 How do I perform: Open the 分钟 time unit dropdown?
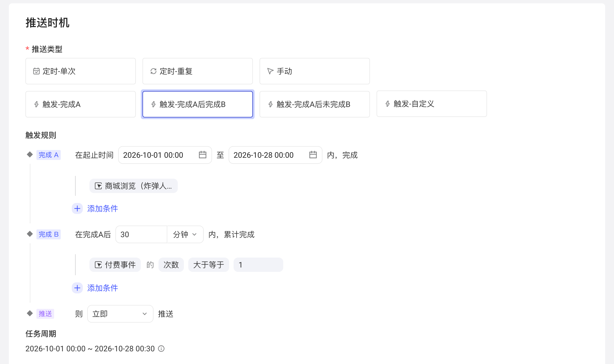185,234
